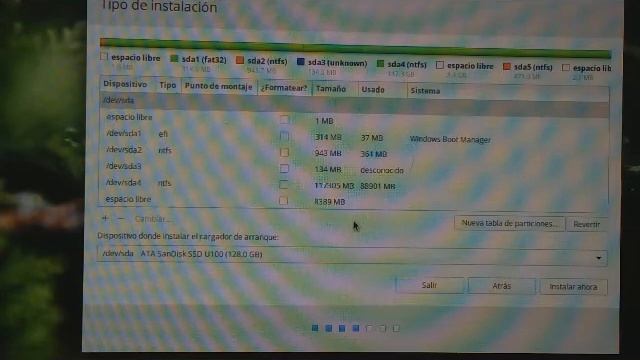This screenshot has height=360, width=640.
Task: Select the /dev/sda1 efi row
Action: (x=354, y=136)
